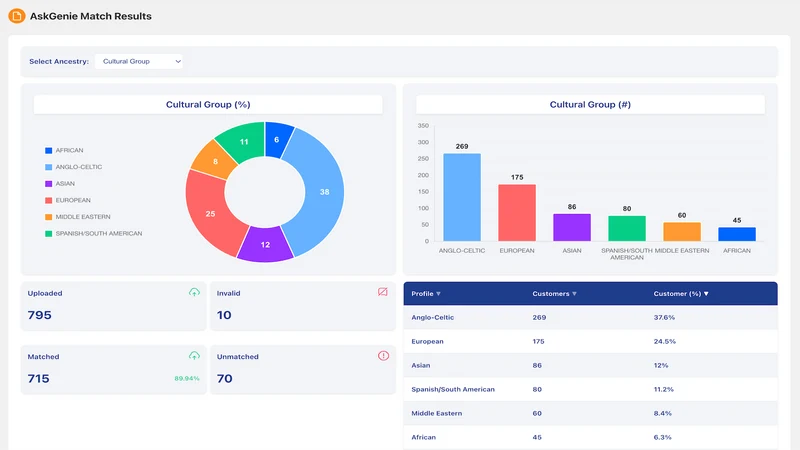Click the light-blue donut segment labeled 38
Image resolution: width=800 pixels, height=450 pixels.
(324, 192)
